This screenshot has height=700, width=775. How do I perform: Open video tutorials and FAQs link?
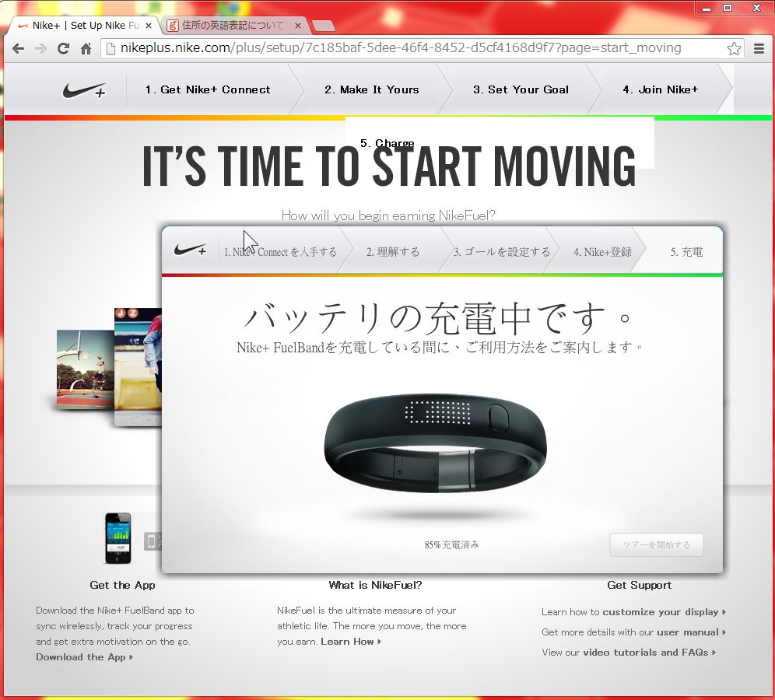[649, 653]
